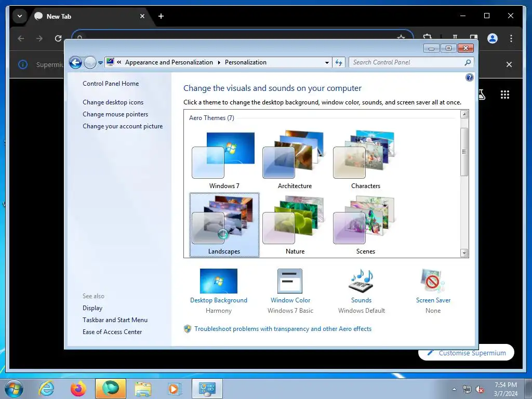
Task: Click the muted volume tray icon
Action: tap(480, 390)
